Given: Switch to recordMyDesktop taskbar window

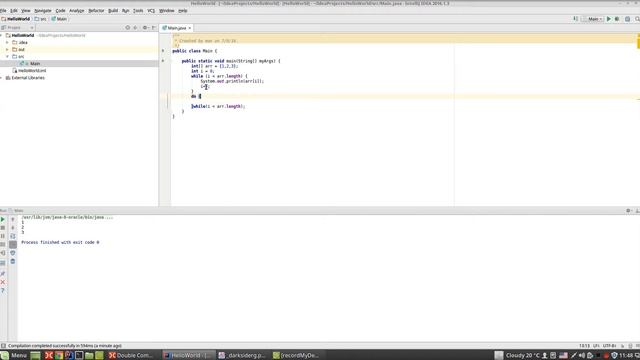Looking at the screenshot, I should tap(296, 356).
